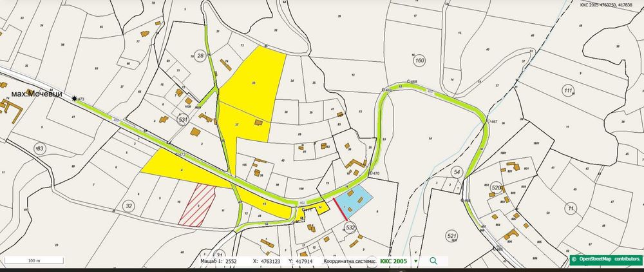The image size is (644, 272).
Task: Click the circled quarter label 160
Action: 419,61
